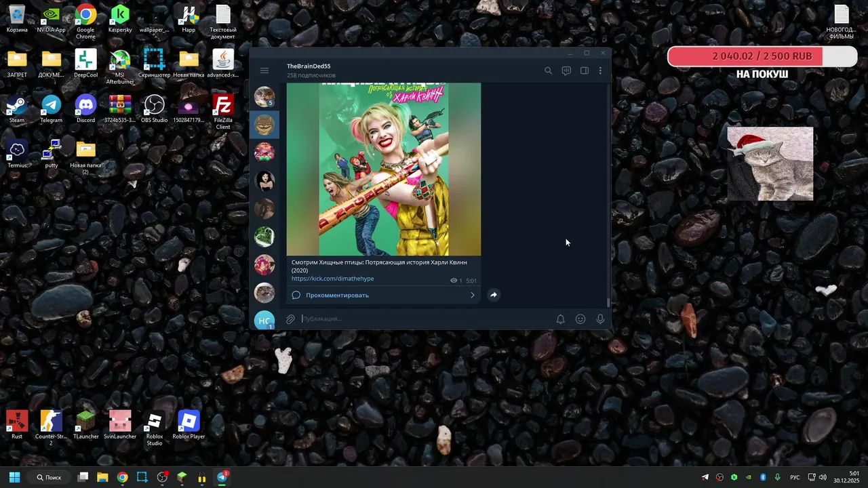Screen dimensions: 868x488
Task: Search in the TheBrainDed55 channel
Action: tap(549, 70)
